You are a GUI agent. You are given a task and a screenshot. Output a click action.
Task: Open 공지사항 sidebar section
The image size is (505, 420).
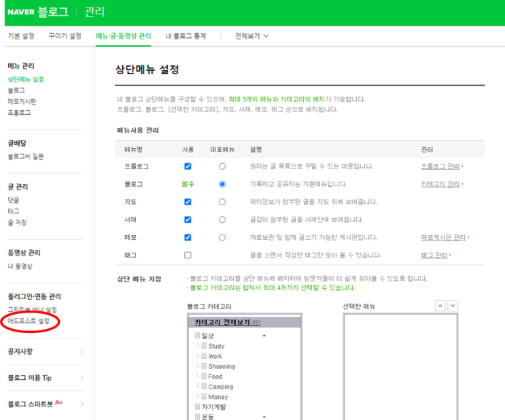[x=20, y=351]
